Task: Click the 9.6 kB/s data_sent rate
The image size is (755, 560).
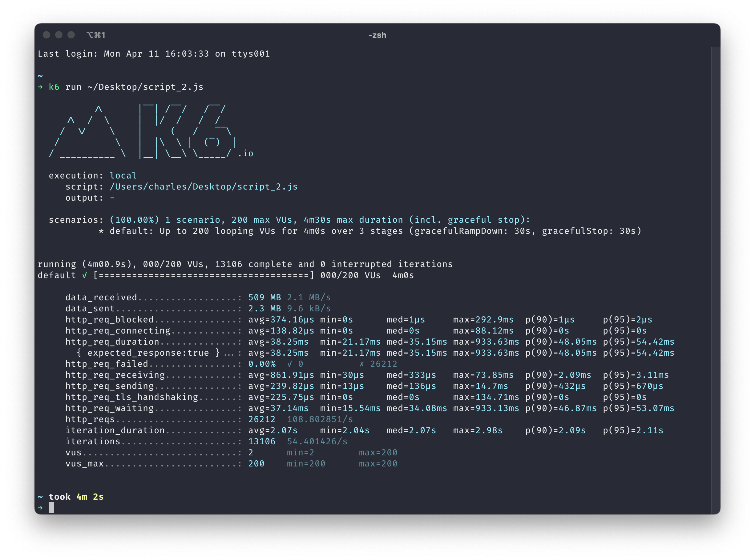Action: coord(309,309)
